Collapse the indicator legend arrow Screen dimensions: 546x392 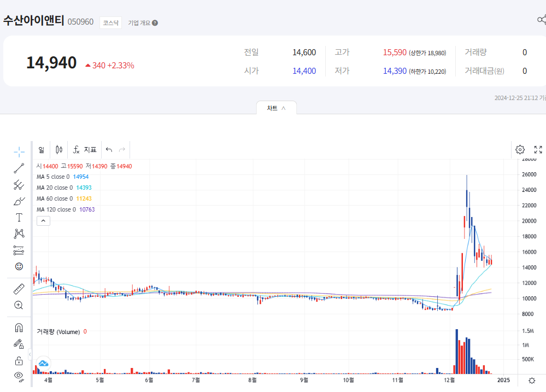[x=44, y=221]
